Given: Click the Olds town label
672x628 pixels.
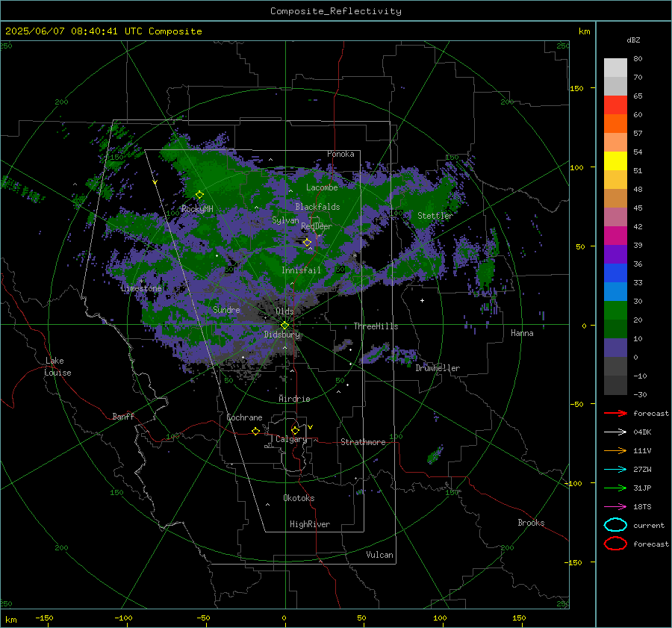Looking at the screenshot, I should pyautogui.click(x=284, y=311).
